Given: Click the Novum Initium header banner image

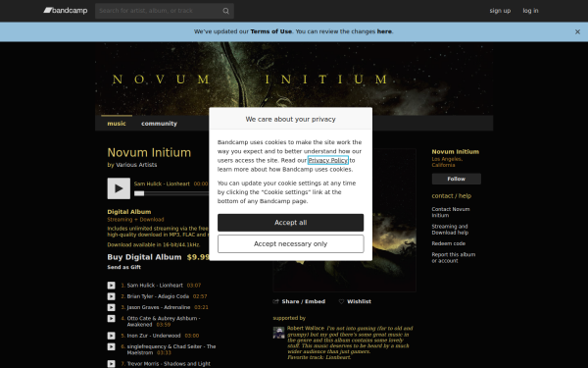Looking at the screenshot, I should coord(294,79).
